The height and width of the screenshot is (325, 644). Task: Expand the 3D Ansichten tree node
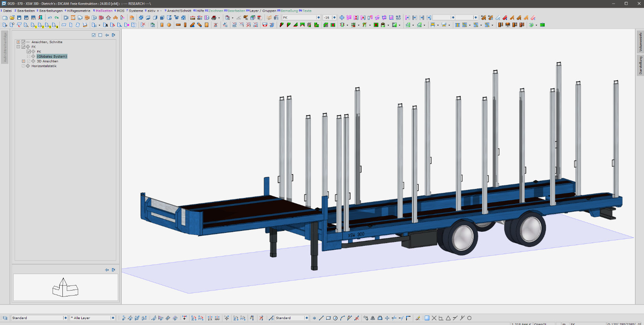click(24, 61)
